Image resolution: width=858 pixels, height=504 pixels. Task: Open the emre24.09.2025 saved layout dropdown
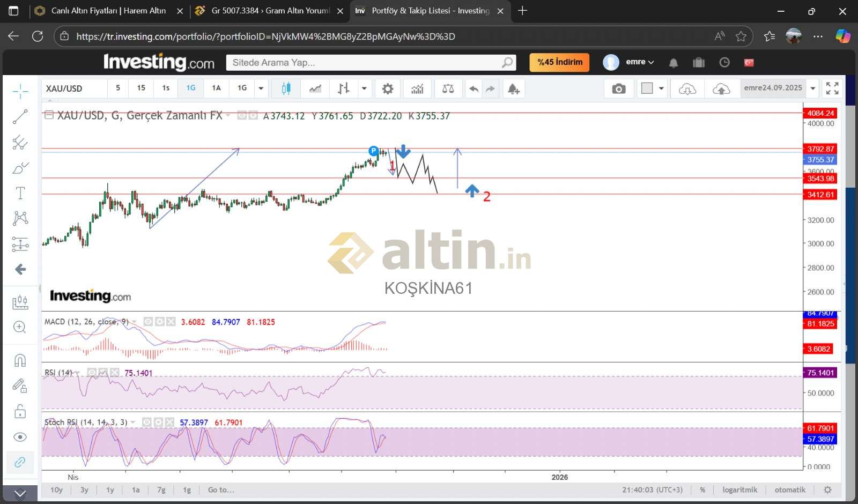click(x=813, y=88)
